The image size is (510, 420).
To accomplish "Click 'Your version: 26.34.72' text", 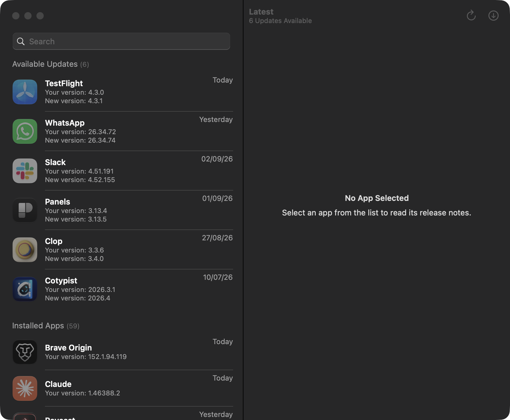I will coord(80,132).
